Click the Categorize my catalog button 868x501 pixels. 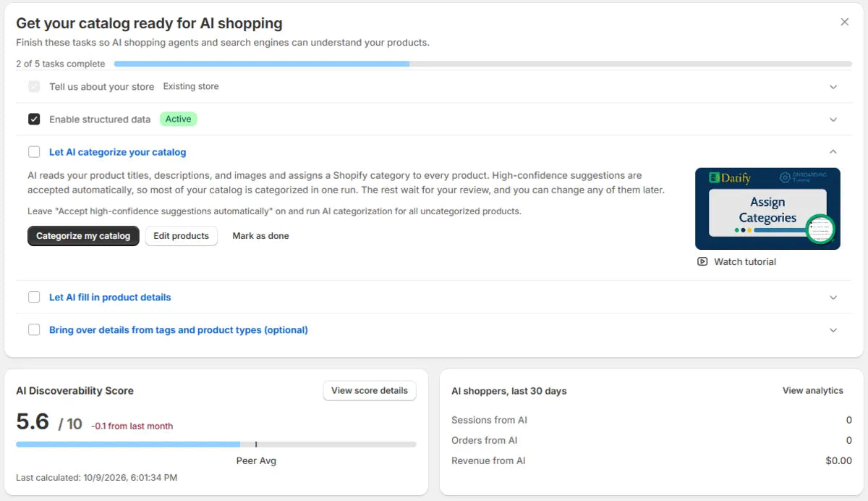(x=83, y=236)
